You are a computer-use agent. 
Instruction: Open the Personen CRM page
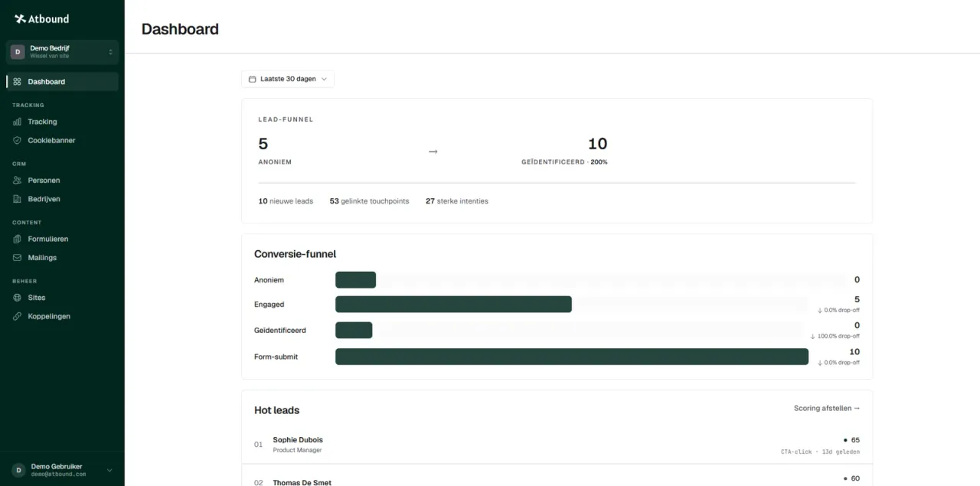[x=62, y=181]
